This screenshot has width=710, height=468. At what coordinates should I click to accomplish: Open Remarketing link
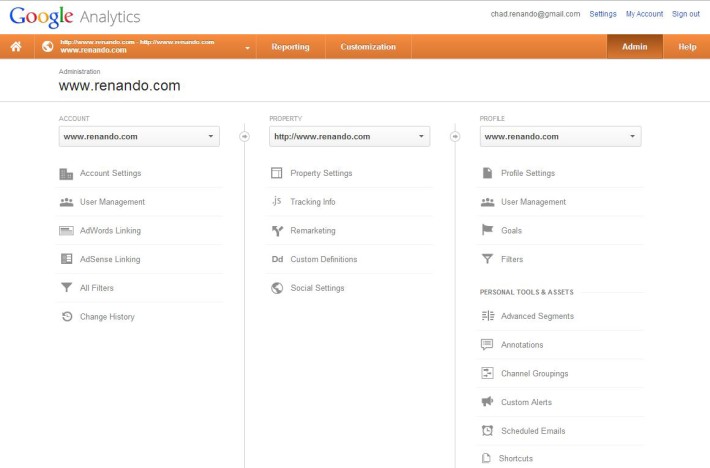[313, 231]
